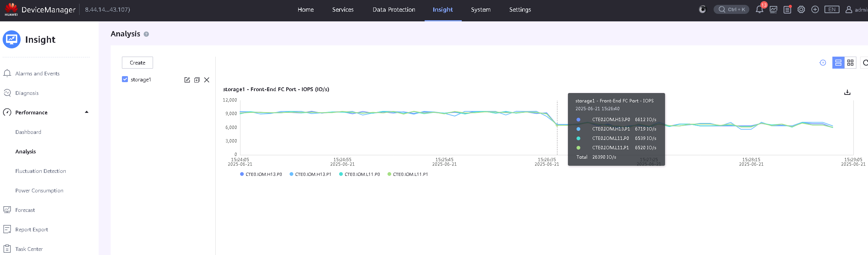This screenshot has width=868, height=255.
Task: Open Performance Dashboard
Action: pos(28,132)
